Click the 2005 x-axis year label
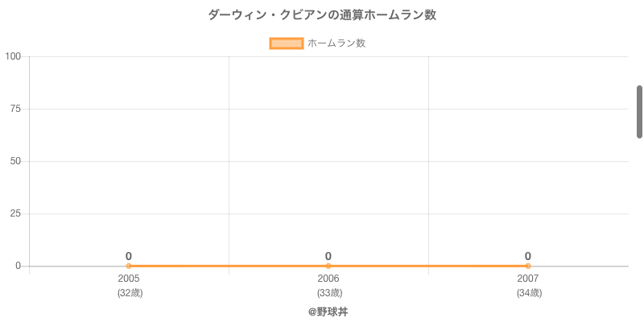Viewport: 644px width, 322px height. pos(129,279)
